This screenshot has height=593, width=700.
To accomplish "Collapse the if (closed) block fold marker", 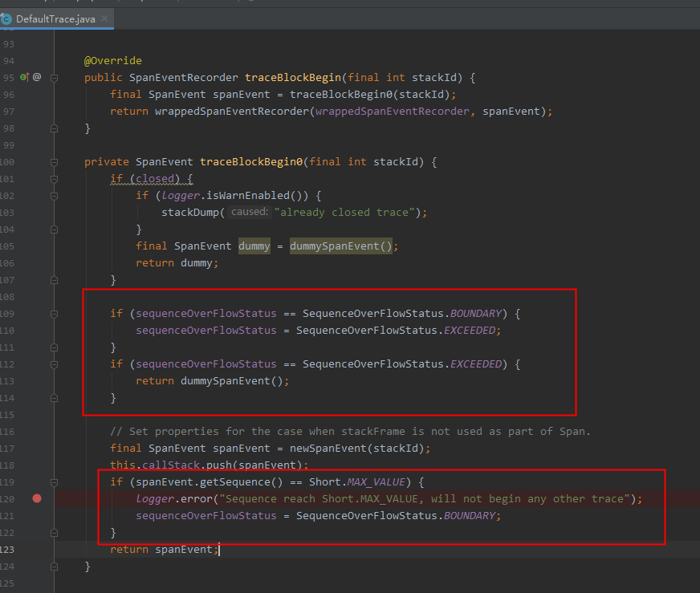I will [x=54, y=179].
